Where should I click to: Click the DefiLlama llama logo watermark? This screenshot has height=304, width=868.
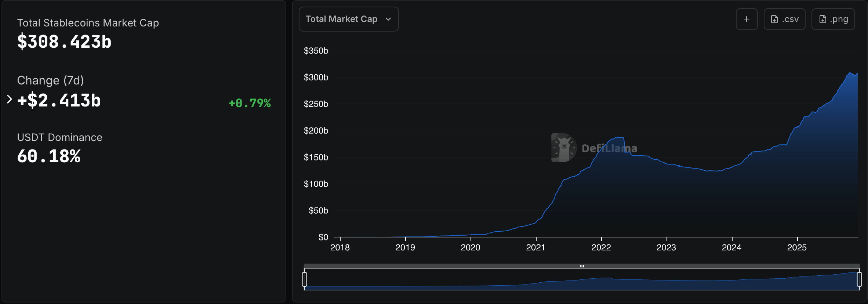[x=563, y=148]
